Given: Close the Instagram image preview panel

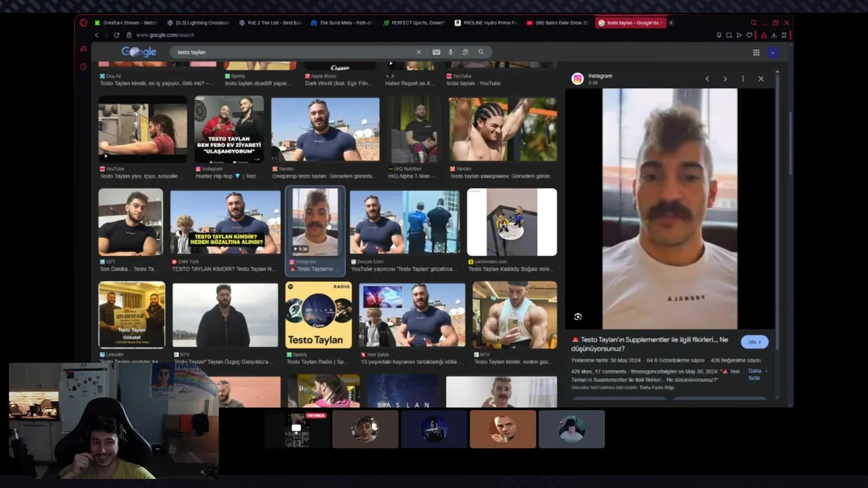Looking at the screenshot, I should click(x=761, y=79).
